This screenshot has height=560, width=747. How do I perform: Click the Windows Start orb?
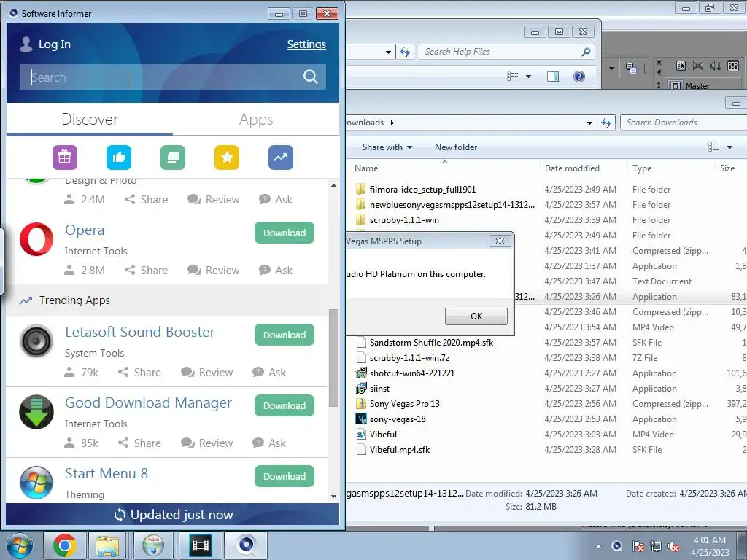(20, 545)
